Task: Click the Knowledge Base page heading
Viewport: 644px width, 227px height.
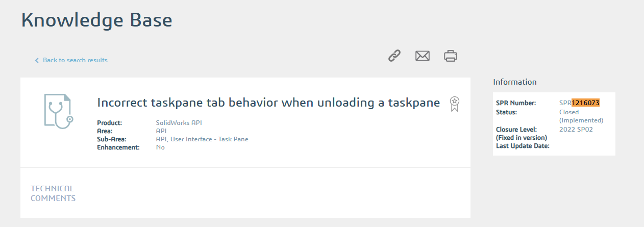Action: (x=96, y=20)
